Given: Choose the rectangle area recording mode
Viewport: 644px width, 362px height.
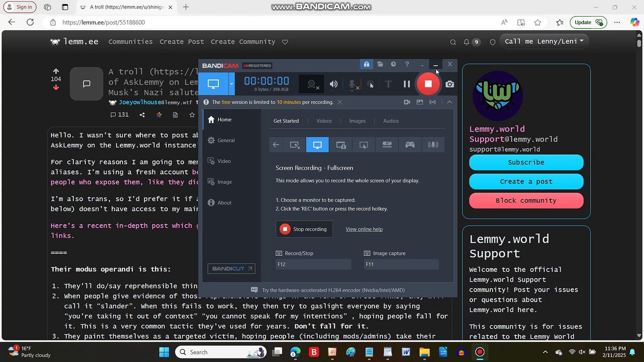Looking at the screenshot, I should pyautogui.click(x=295, y=145).
